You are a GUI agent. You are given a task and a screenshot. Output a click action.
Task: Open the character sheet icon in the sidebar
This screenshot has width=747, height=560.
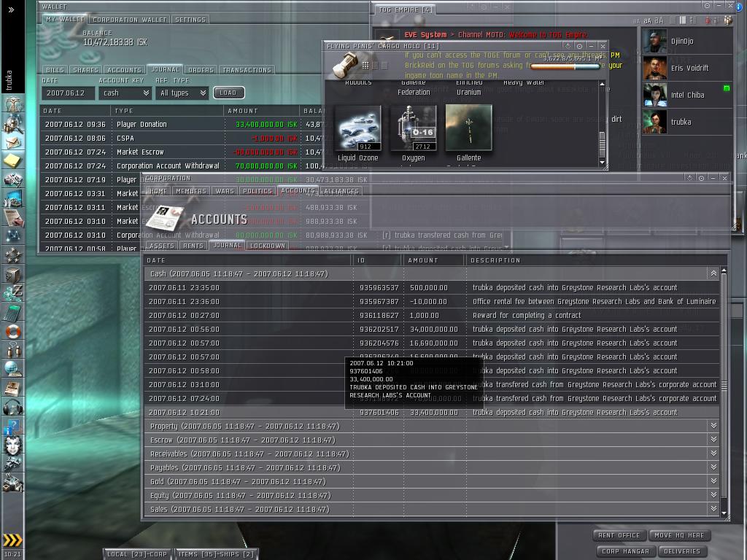tap(13, 104)
